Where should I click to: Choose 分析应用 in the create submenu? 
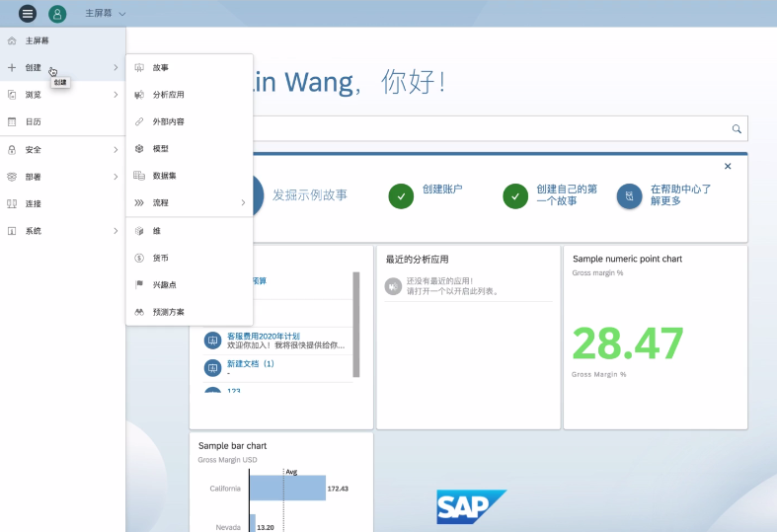click(190, 95)
